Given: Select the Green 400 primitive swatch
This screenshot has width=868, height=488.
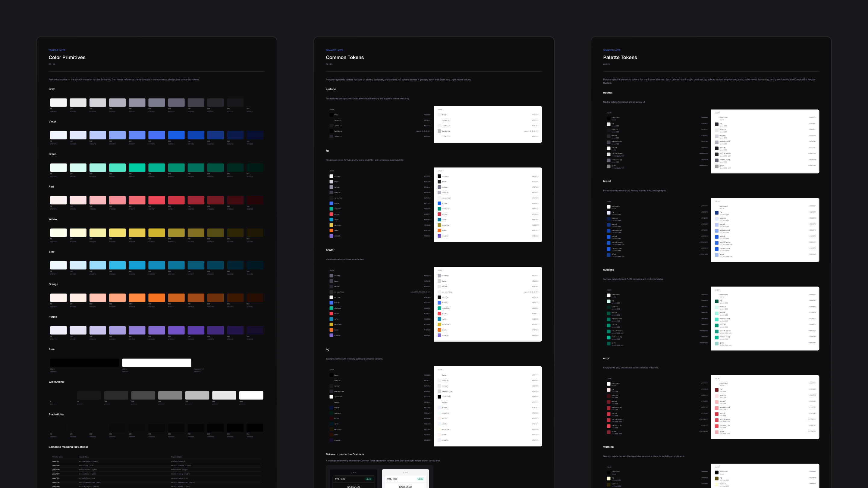Looking at the screenshot, I should click(x=137, y=168).
